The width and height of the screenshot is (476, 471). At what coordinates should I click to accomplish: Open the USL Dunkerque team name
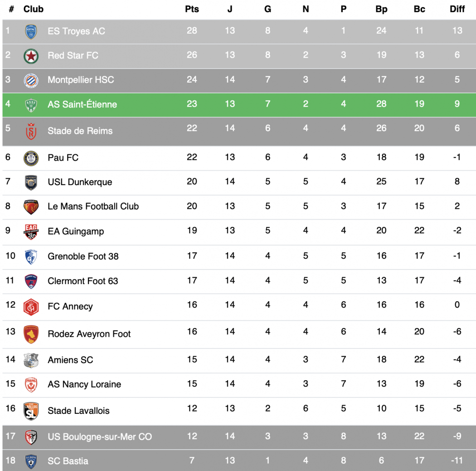80,182
